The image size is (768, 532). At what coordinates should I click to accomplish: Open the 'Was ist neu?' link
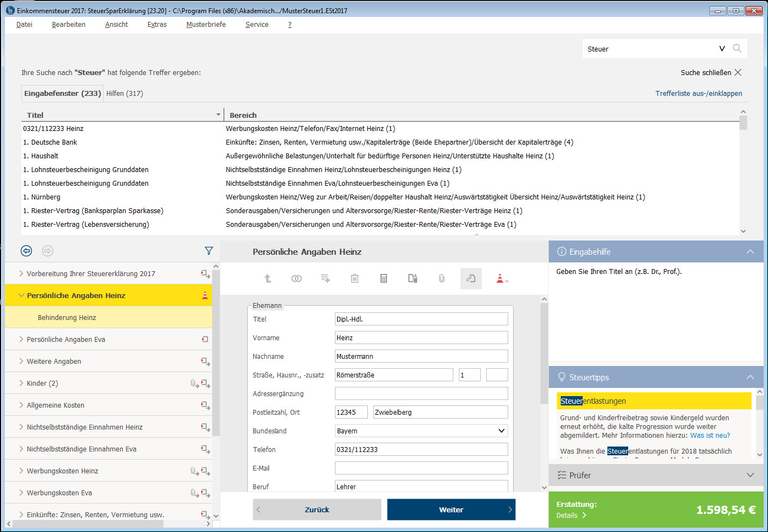pos(710,436)
